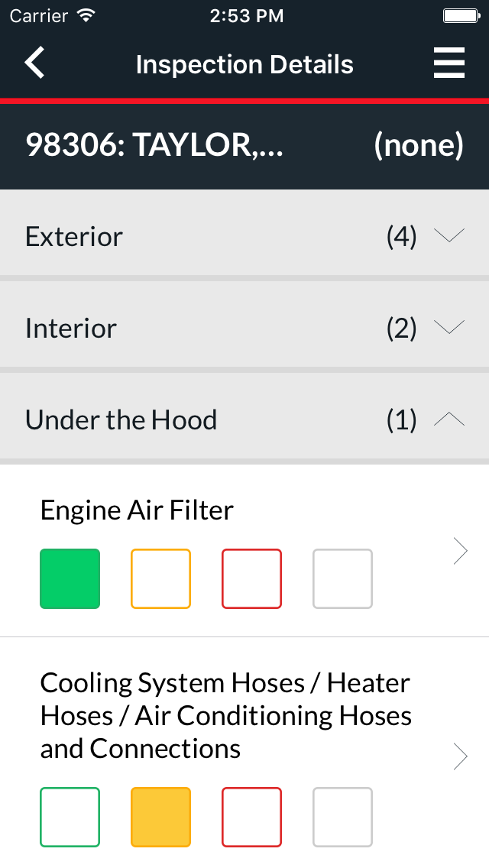Mark Engine Air Filter as red

[251, 578]
